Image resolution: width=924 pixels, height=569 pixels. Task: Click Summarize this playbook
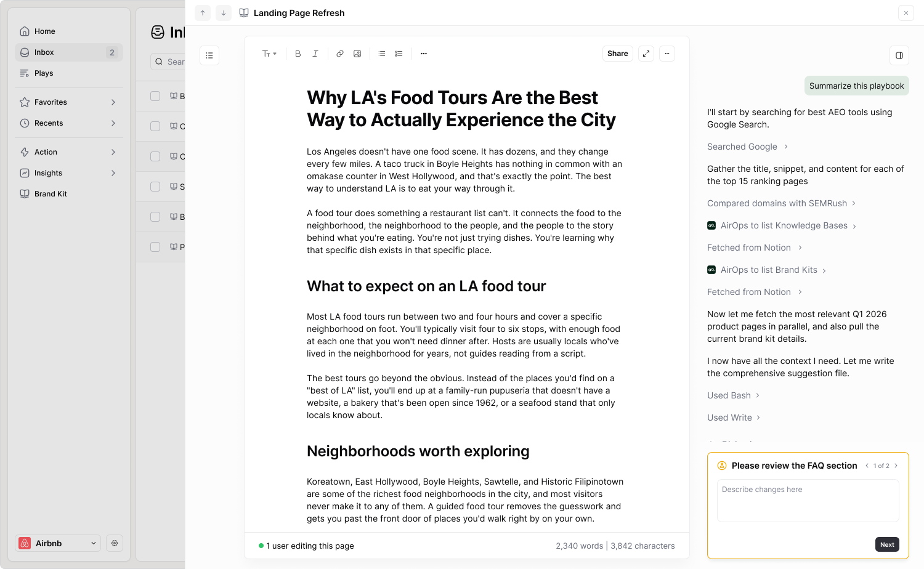(856, 86)
